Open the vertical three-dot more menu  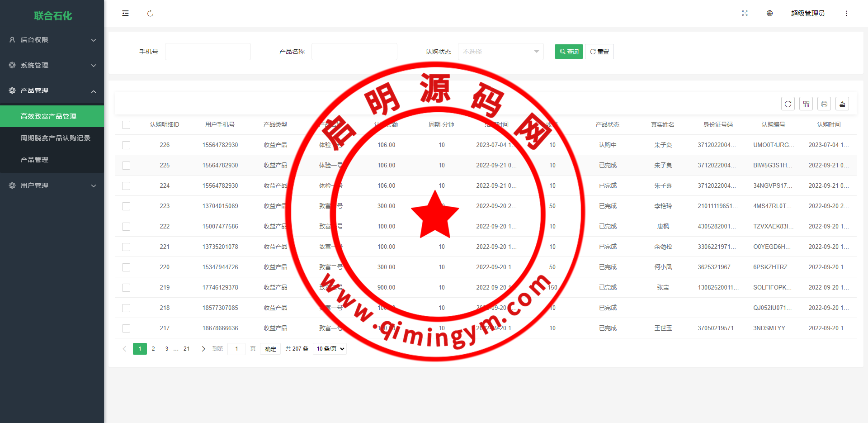coord(846,14)
